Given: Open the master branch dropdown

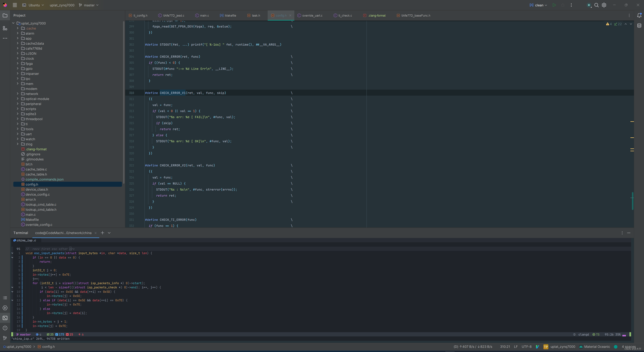Looking at the screenshot, I should [x=86, y=5].
